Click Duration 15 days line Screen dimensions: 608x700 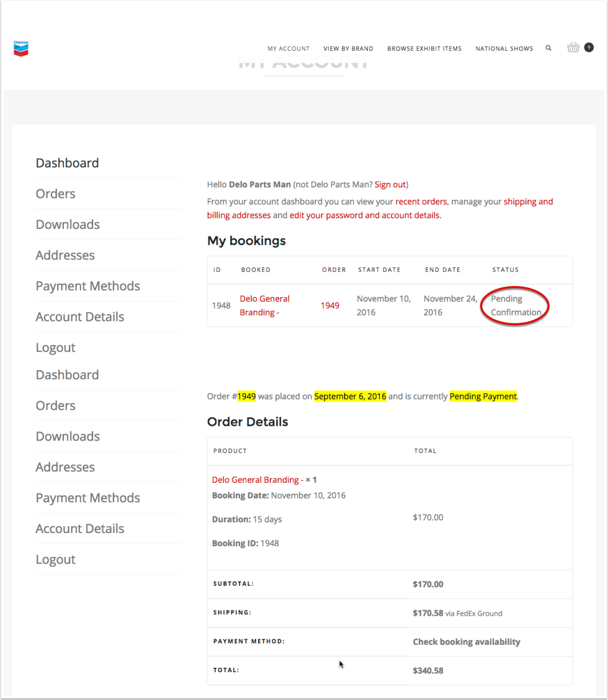pos(247,519)
